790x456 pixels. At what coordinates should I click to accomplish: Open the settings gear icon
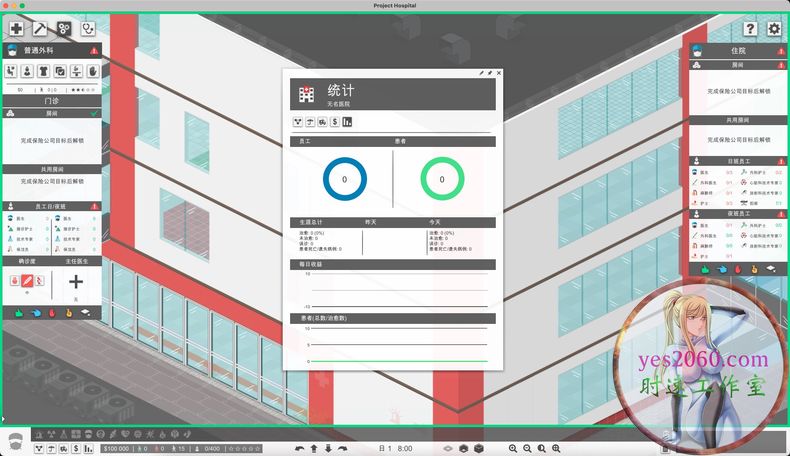click(x=774, y=29)
